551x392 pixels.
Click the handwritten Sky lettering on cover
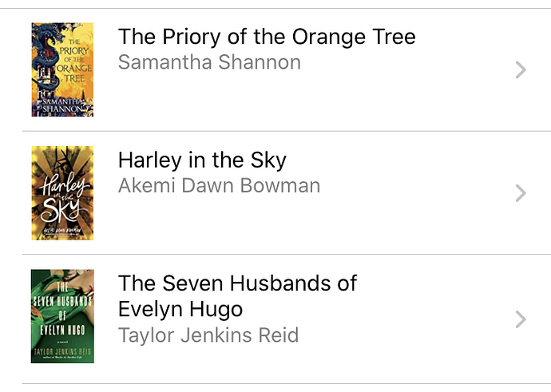point(61,210)
